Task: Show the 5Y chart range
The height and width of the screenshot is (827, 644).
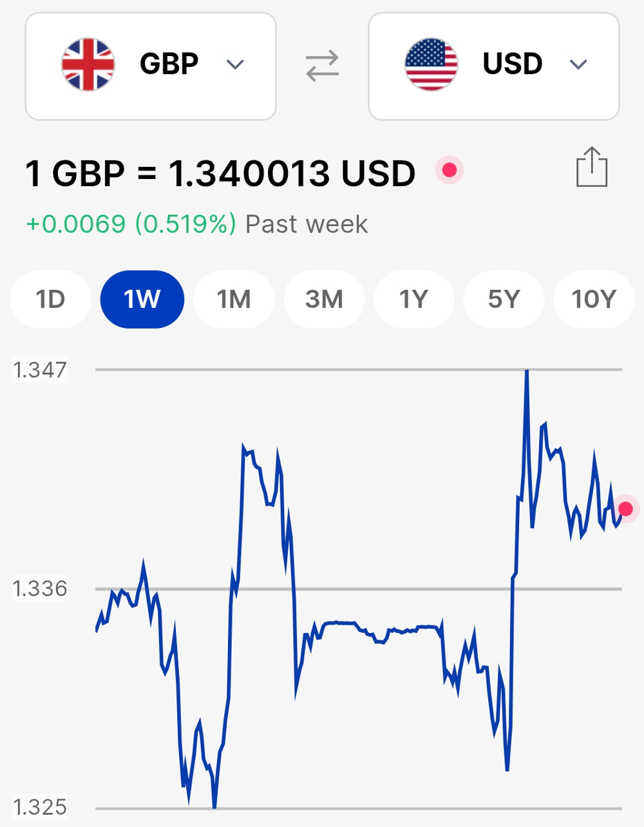Action: click(504, 299)
